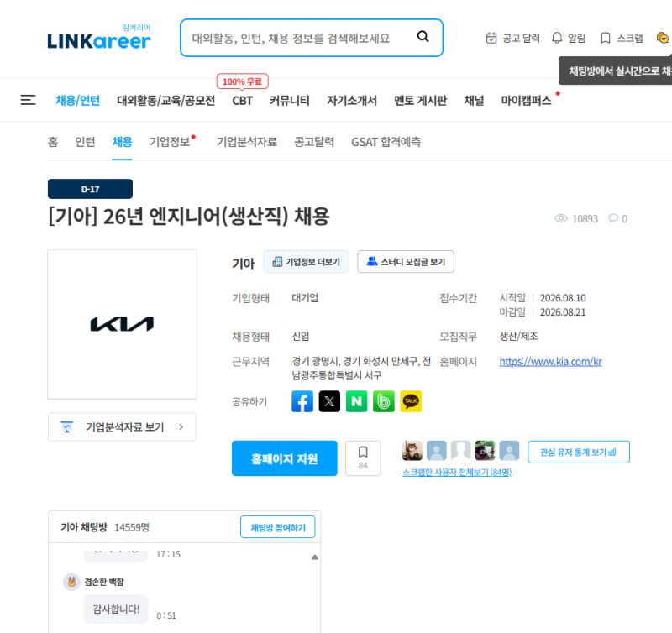The width and height of the screenshot is (672, 633).
Task: Expand 기업분석자료 보기 chevron button
Action: click(122, 427)
